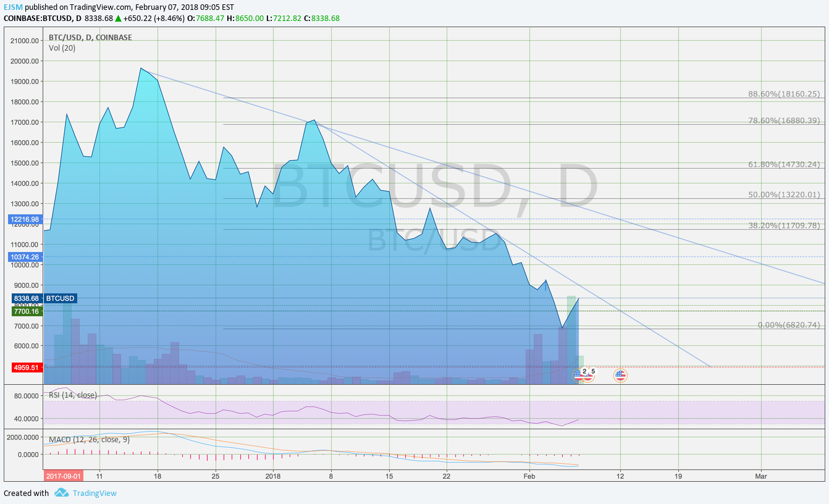
Task: Click the TradingView cloud logo icon
Action: 61,493
